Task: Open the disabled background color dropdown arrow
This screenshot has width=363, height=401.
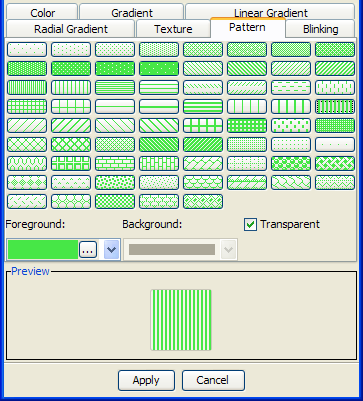Action: point(229,249)
